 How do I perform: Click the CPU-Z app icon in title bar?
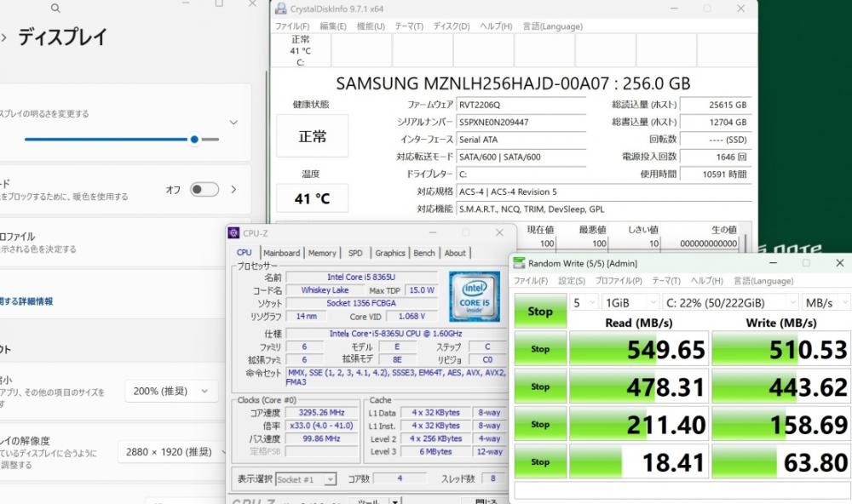[x=233, y=233]
